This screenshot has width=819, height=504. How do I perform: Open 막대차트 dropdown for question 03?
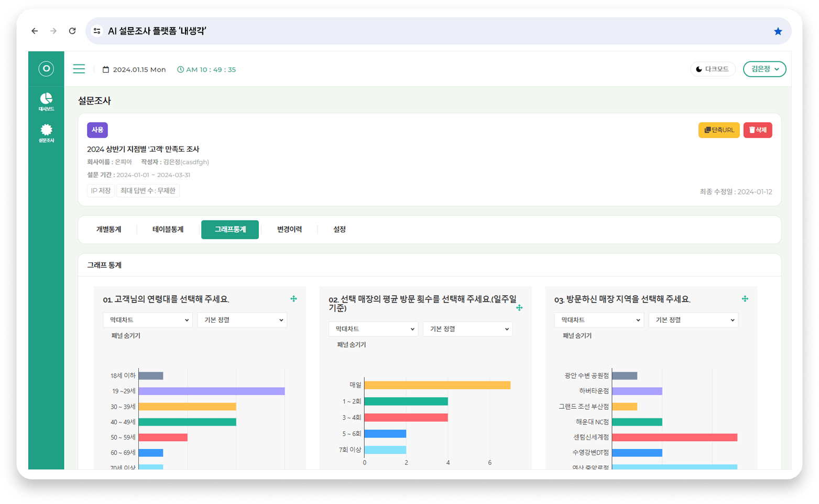click(x=599, y=320)
